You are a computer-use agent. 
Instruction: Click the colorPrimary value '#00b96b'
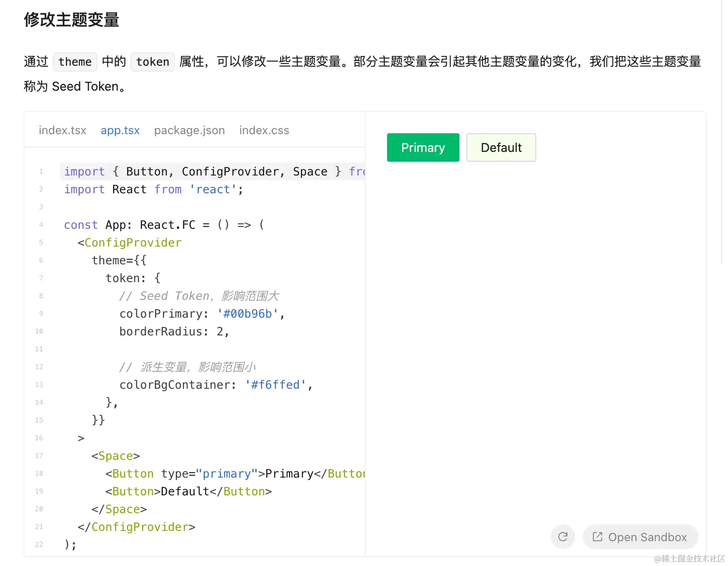(x=248, y=314)
